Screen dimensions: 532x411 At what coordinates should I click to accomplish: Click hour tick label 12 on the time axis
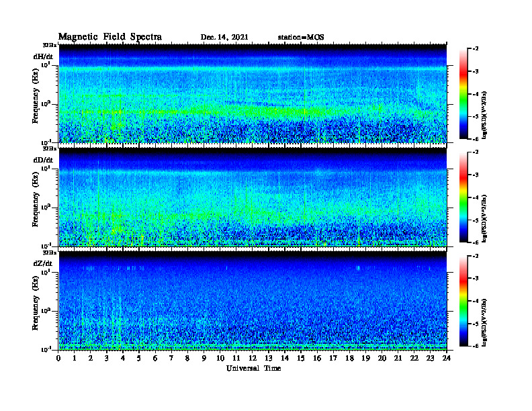coord(253,359)
